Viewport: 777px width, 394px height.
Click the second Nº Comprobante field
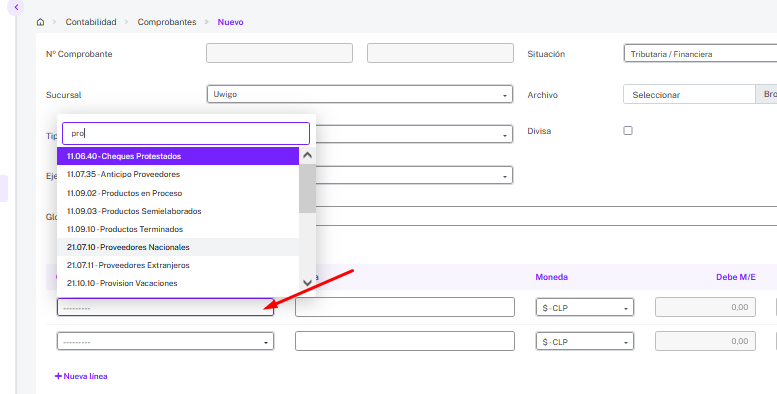pyautogui.click(x=440, y=53)
